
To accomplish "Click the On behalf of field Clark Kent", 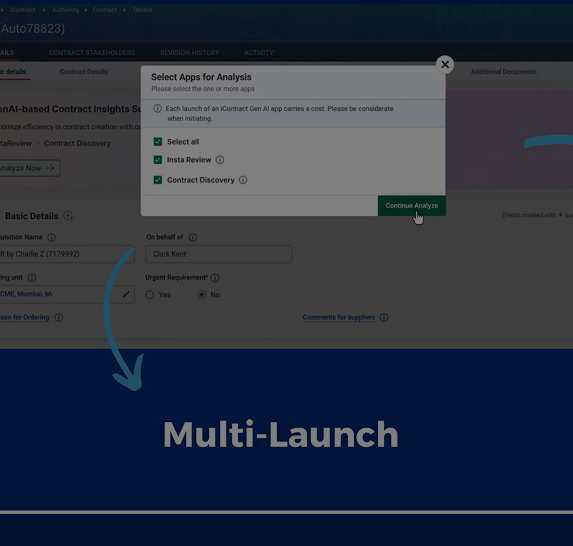I will 219,254.
